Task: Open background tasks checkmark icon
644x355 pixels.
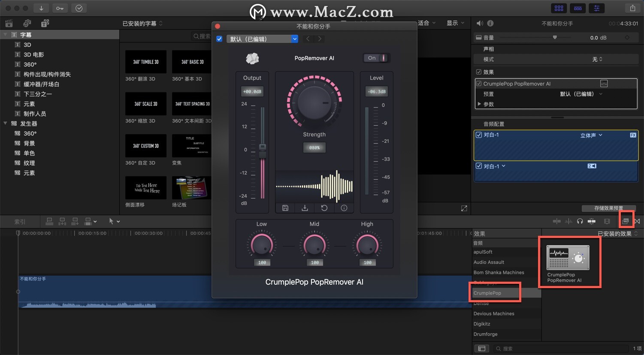Action: click(79, 8)
